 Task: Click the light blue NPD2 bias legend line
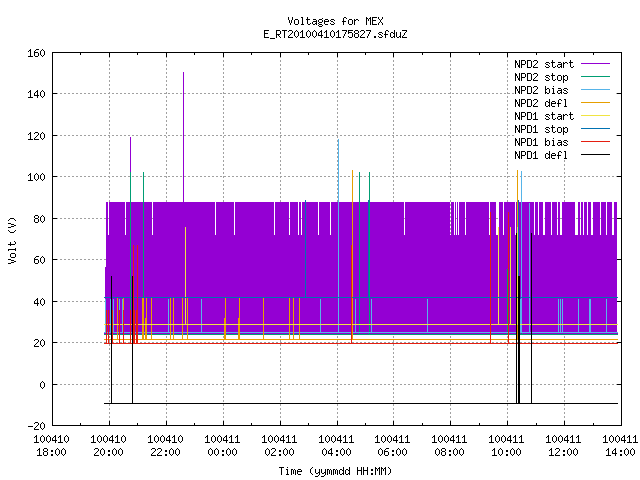point(595,90)
